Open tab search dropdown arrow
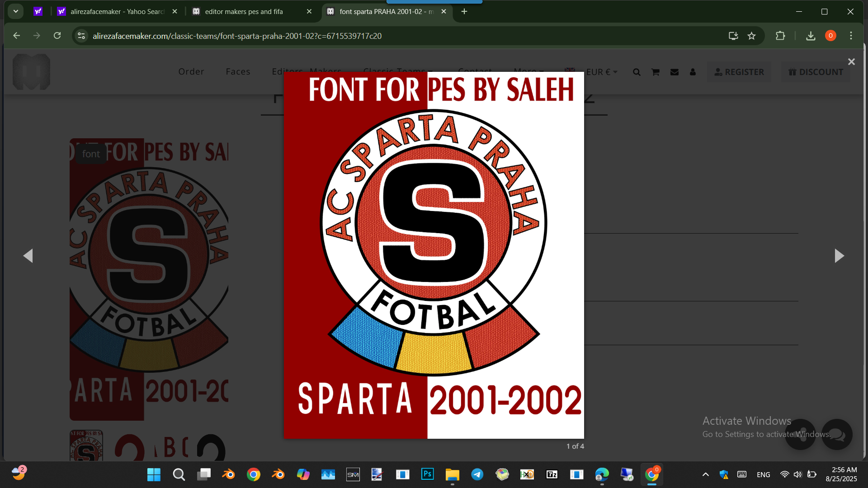868x488 pixels. pos(15,11)
